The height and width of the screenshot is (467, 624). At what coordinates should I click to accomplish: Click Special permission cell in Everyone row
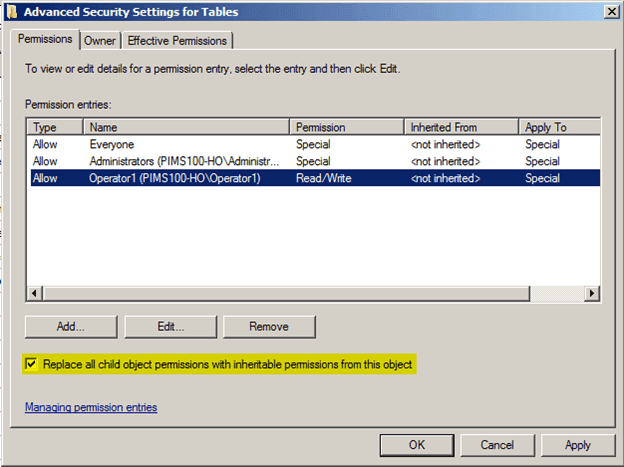point(313,144)
